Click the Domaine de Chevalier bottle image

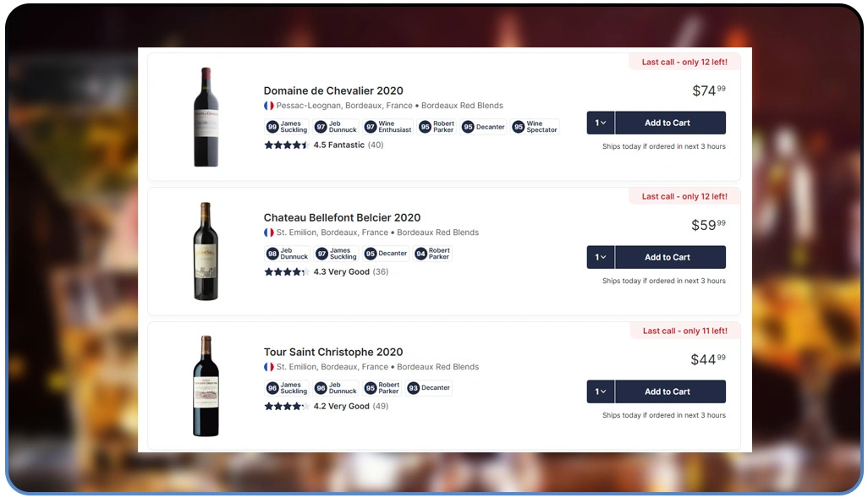[206, 117]
